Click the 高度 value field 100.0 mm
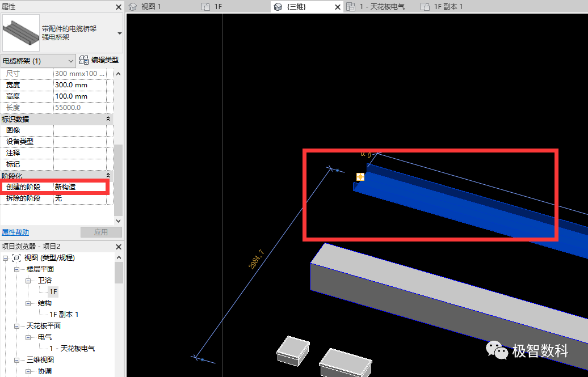 click(79, 96)
